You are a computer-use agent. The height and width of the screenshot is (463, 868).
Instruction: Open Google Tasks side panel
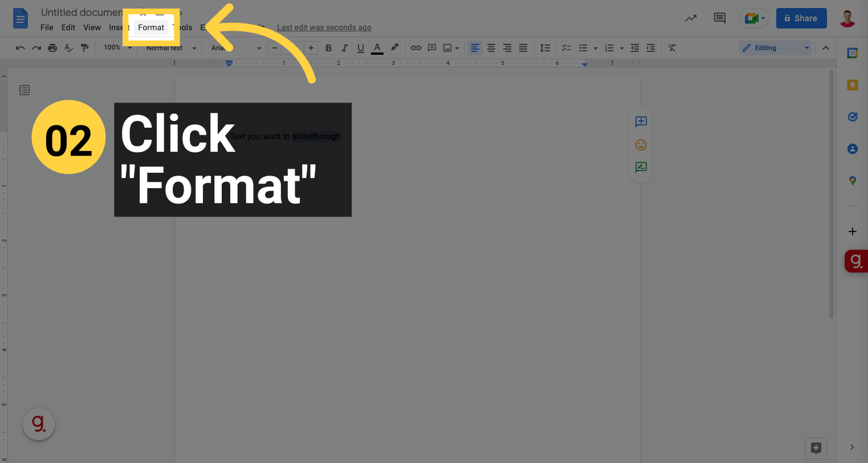click(x=853, y=117)
